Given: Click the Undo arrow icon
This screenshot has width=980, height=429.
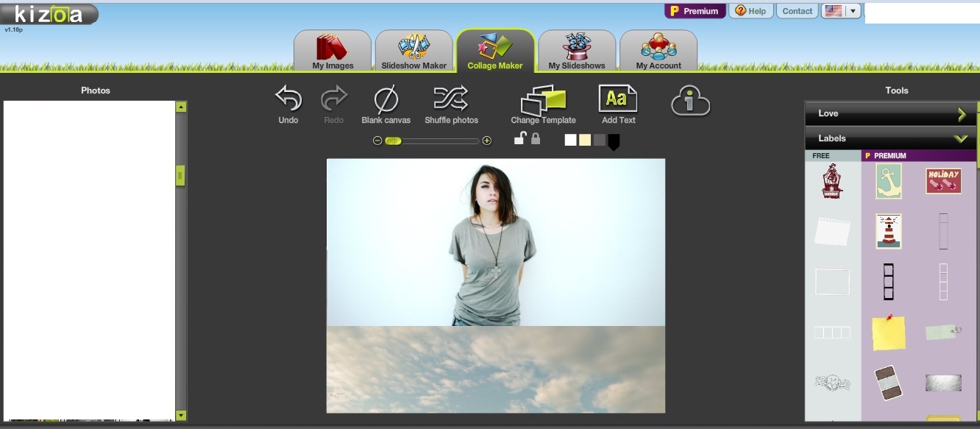Looking at the screenshot, I should tap(288, 99).
